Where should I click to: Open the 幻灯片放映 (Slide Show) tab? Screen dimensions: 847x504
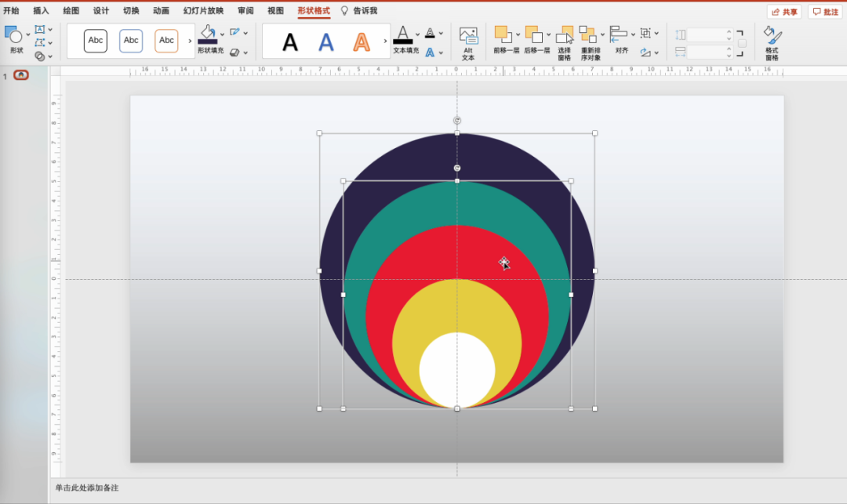tap(203, 11)
